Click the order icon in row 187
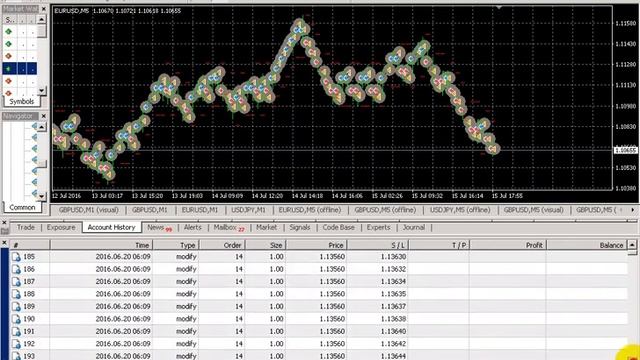640x360 pixels. coord(16,282)
